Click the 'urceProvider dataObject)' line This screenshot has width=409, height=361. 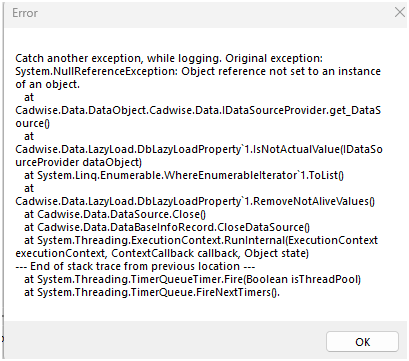coord(79,162)
